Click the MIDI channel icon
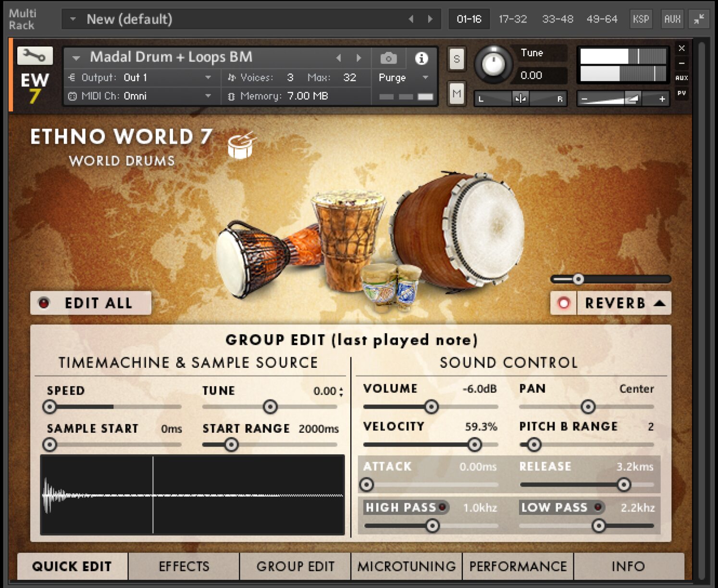The height and width of the screenshot is (588, 718). tap(72, 96)
